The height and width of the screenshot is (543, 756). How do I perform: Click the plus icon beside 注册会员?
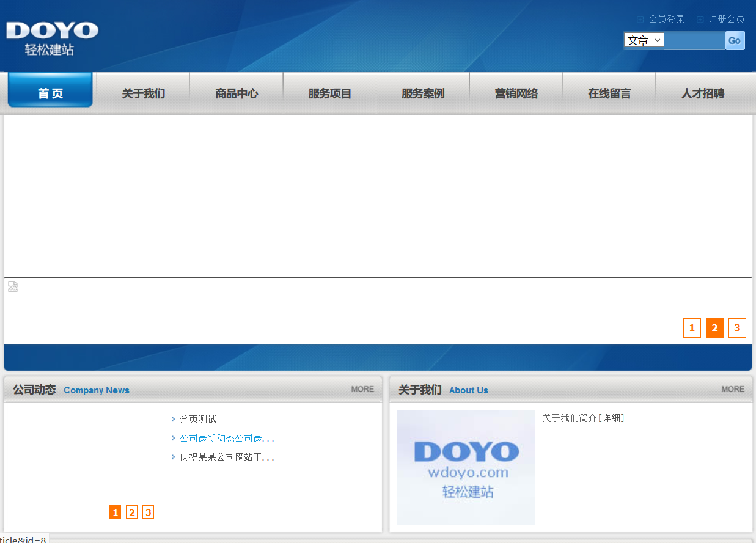(x=699, y=19)
